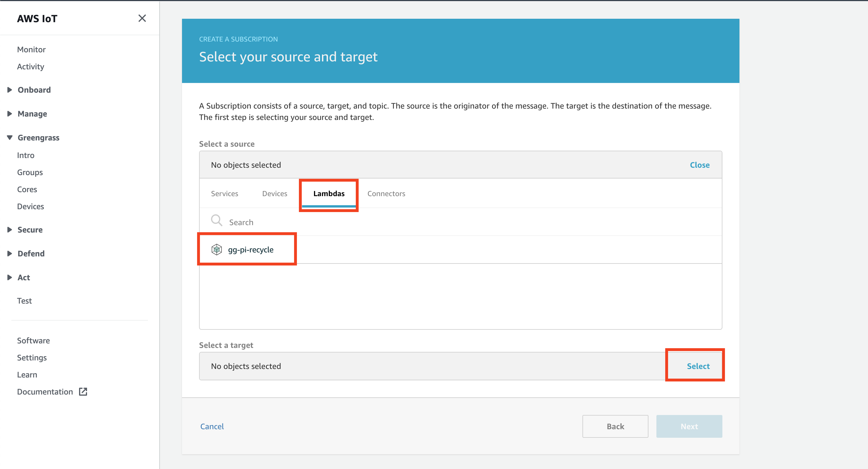The image size is (868, 469).
Task: Close the source selection panel
Action: pyautogui.click(x=700, y=165)
